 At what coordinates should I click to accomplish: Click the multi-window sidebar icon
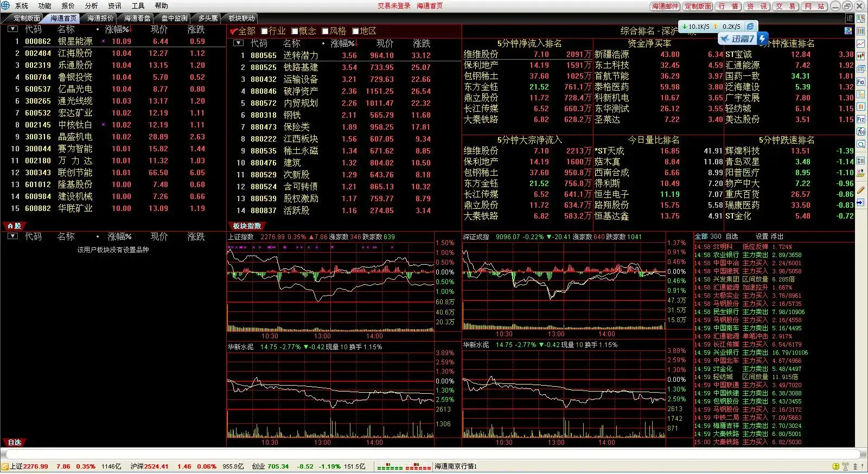tap(861, 69)
